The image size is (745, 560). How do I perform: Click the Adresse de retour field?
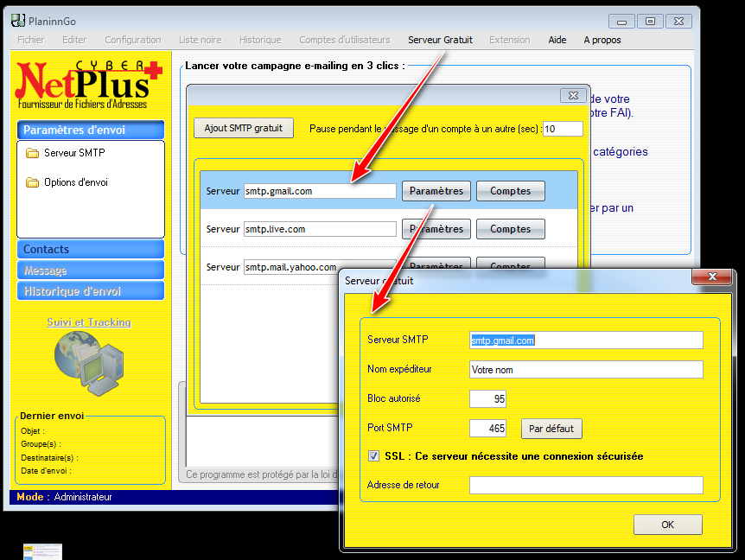tap(586, 486)
